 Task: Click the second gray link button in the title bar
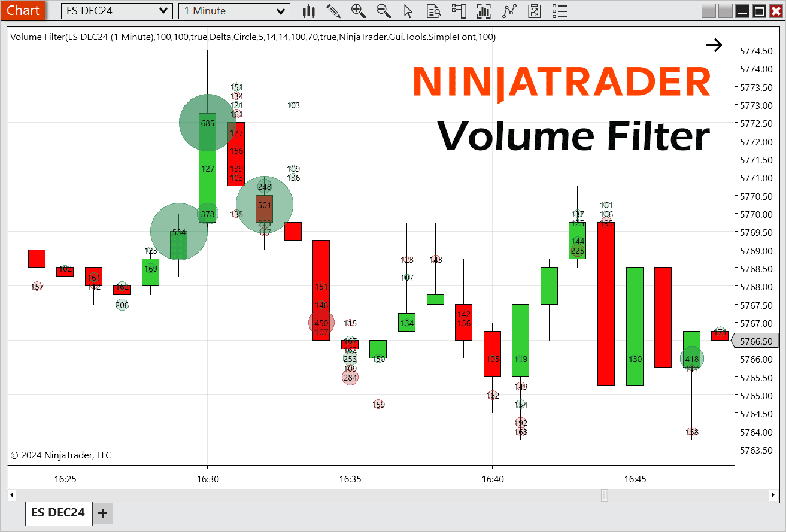pos(725,11)
